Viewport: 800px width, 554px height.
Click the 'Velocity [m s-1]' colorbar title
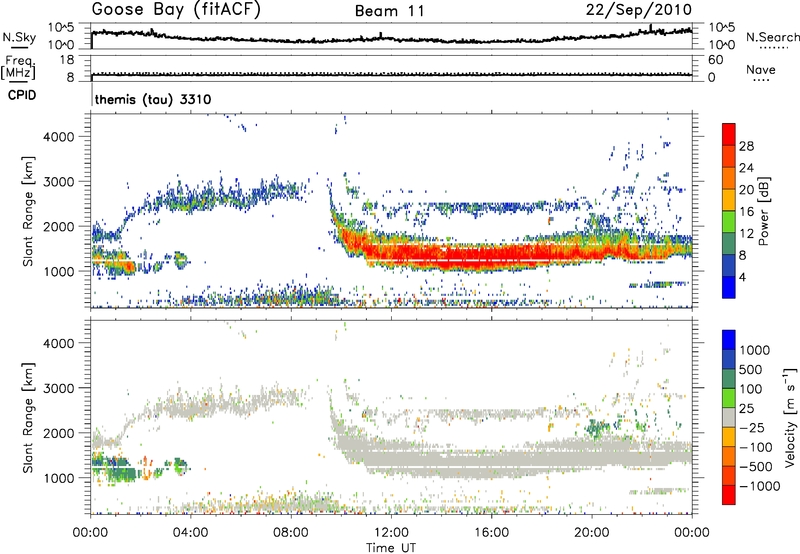790,418
